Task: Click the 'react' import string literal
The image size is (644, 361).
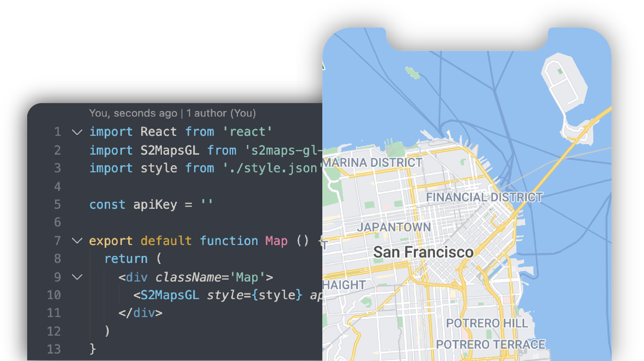Action: tap(247, 132)
